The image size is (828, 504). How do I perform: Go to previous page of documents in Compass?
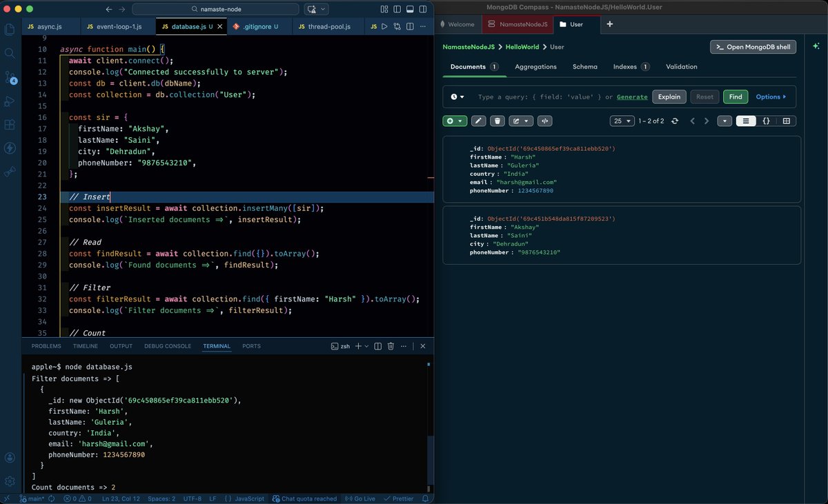coord(693,121)
